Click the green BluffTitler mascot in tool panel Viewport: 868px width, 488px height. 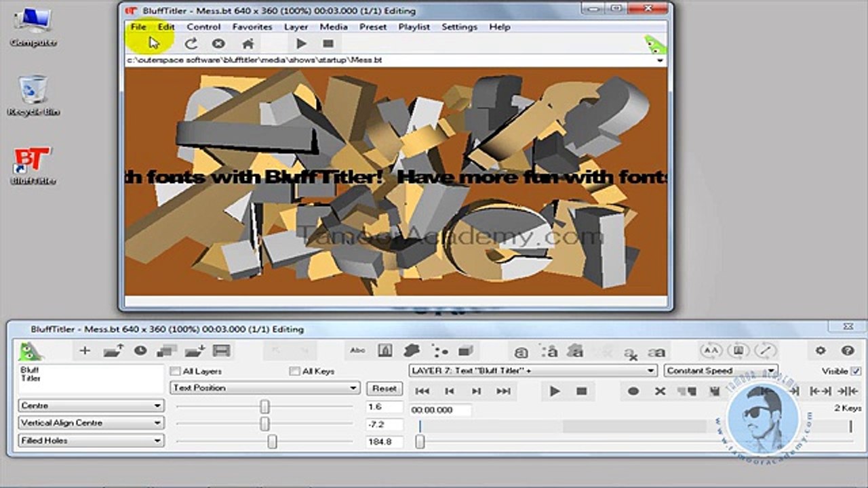pyautogui.click(x=31, y=350)
